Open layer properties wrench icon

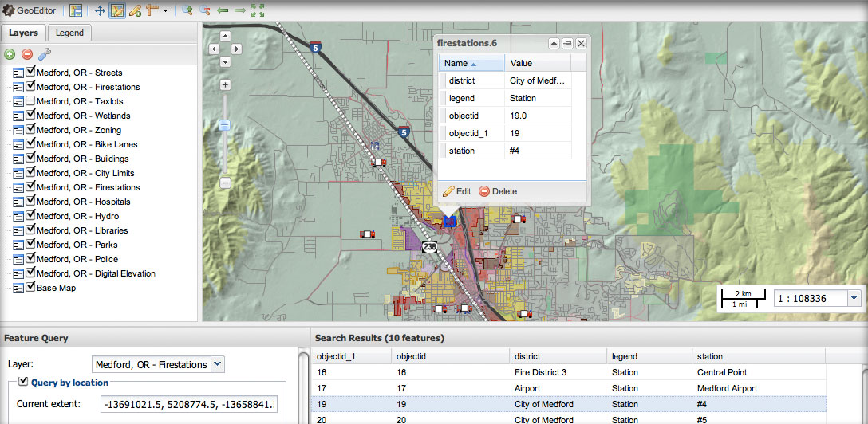45,54
